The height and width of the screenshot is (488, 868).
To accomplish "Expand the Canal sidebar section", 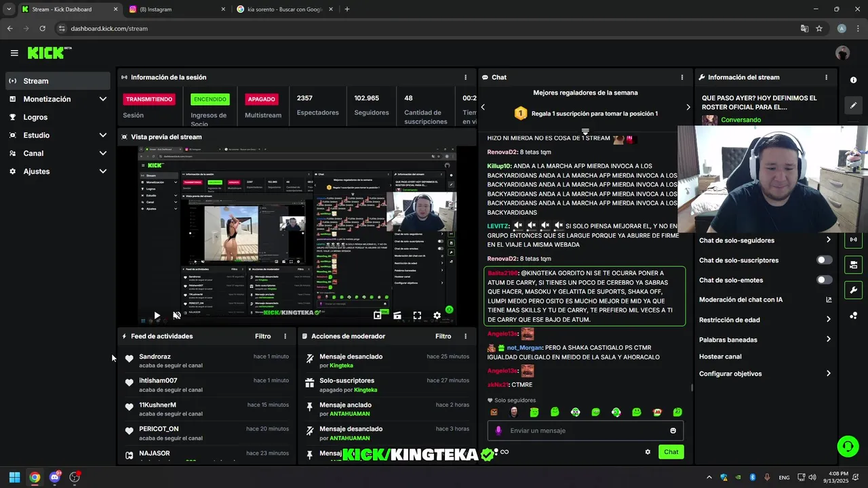I will point(102,153).
